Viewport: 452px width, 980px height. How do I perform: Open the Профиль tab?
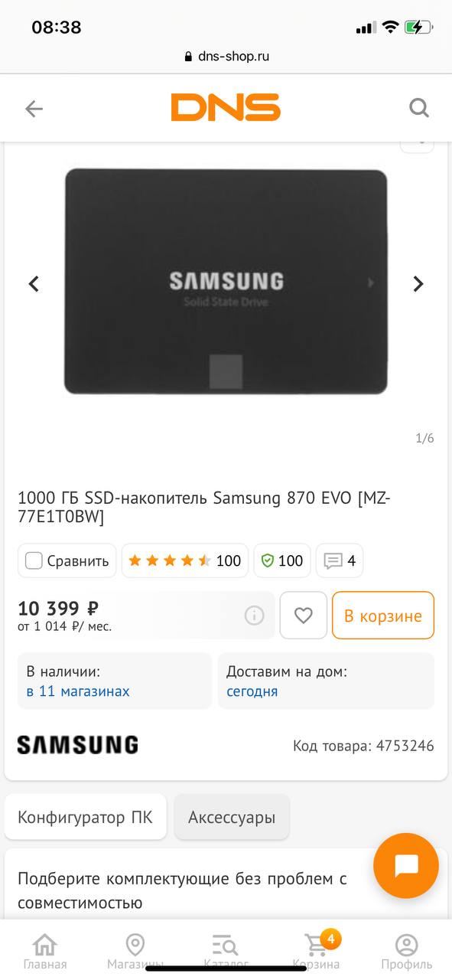(x=407, y=951)
